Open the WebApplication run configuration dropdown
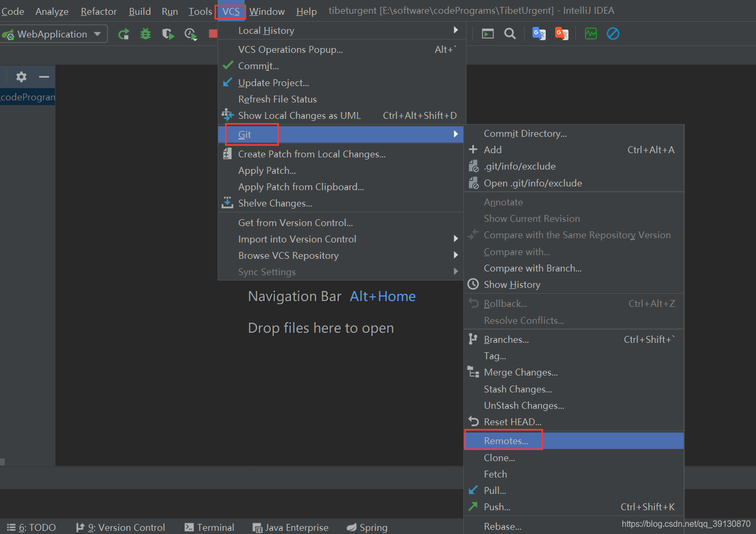Screen dimensions: 756x534 pyautogui.click(x=54, y=34)
